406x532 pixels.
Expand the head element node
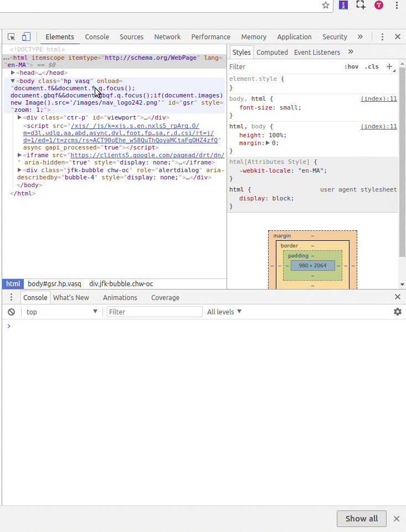(x=13, y=73)
